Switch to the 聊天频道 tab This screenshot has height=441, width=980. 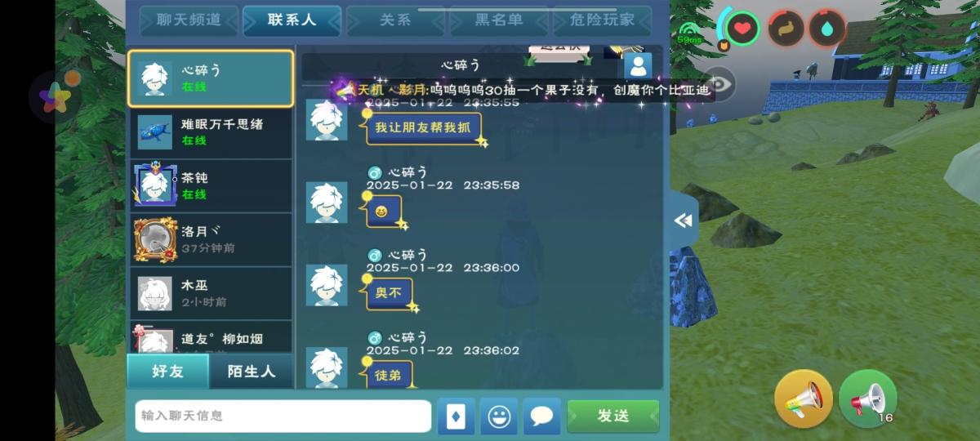pyautogui.click(x=189, y=20)
